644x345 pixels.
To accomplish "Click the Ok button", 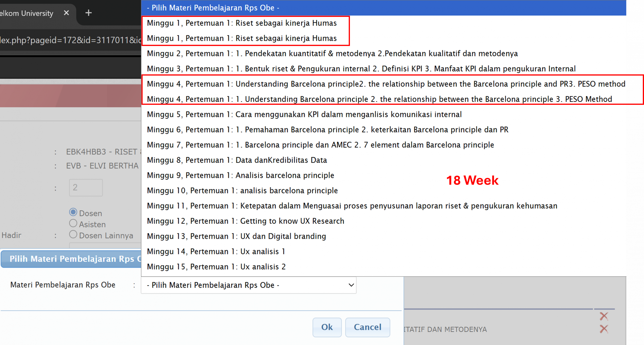I will click(x=327, y=327).
